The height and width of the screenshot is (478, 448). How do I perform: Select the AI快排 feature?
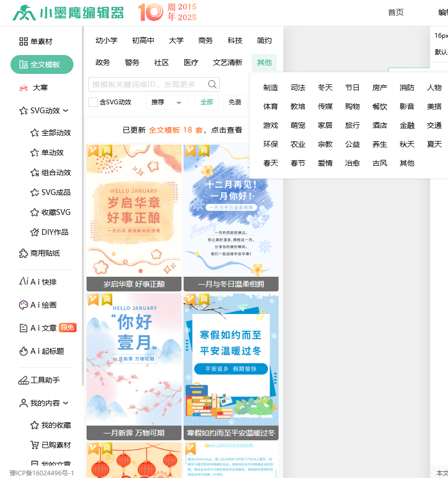[38, 281]
